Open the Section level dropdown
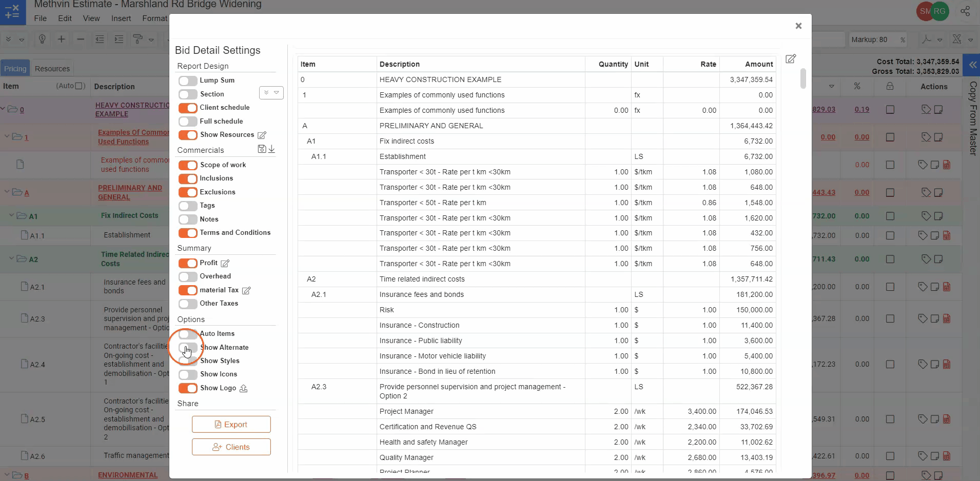This screenshot has height=481, width=980. click(271, 93)
